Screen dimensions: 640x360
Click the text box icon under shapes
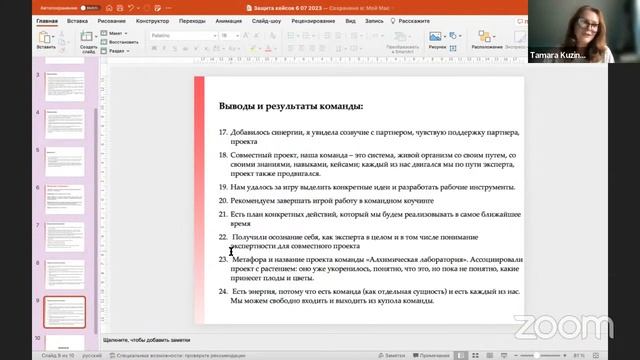pos(453,48)
